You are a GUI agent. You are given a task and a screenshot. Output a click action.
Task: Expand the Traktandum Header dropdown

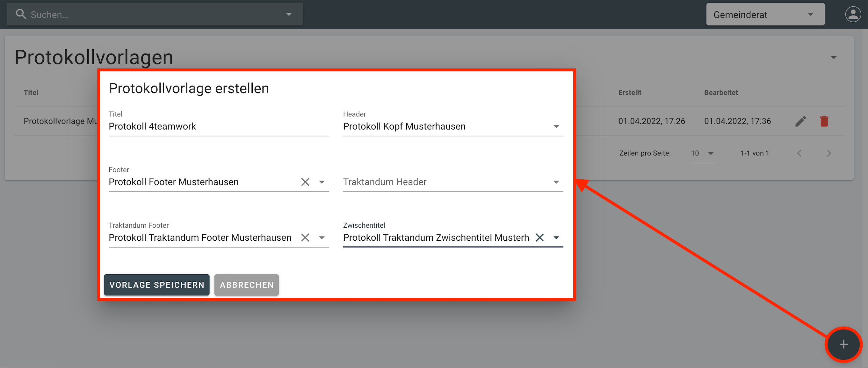[x=556, y=182]
